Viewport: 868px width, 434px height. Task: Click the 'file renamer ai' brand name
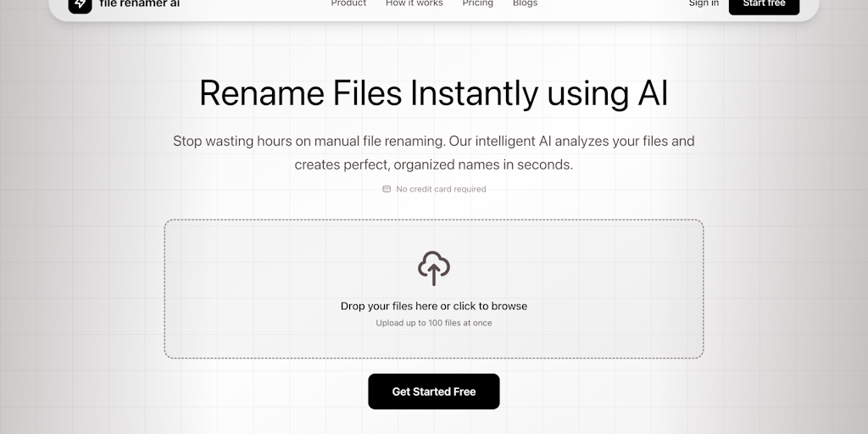coord(139,4)
